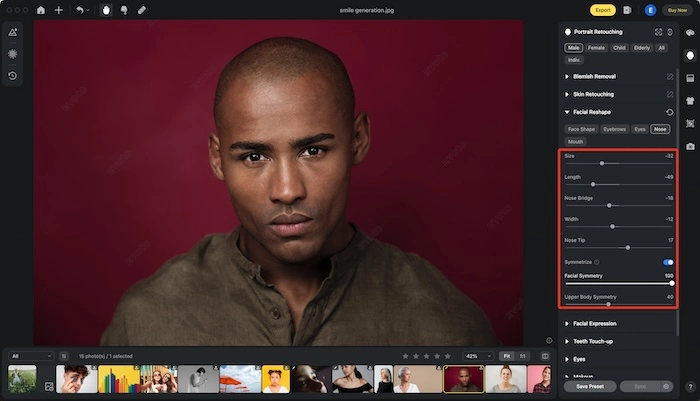Select the Child portrait filter
Screen dimensions: 700x401
(x=621, y=47)
